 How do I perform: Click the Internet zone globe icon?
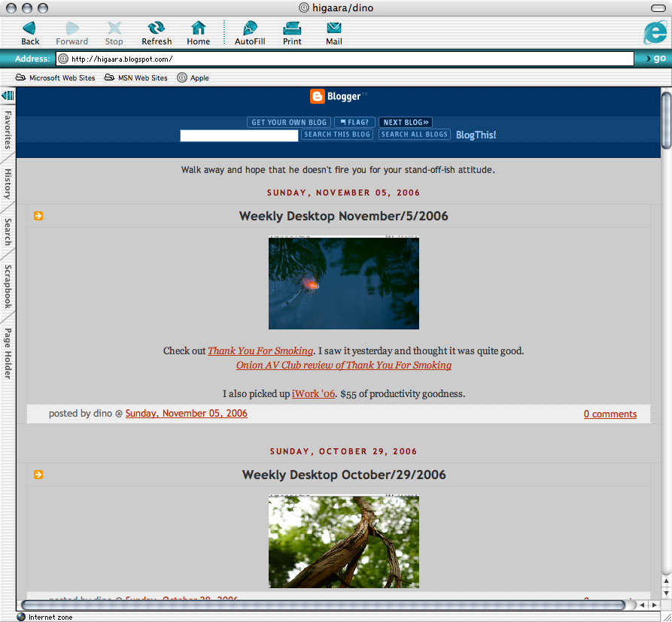(21, 617)
